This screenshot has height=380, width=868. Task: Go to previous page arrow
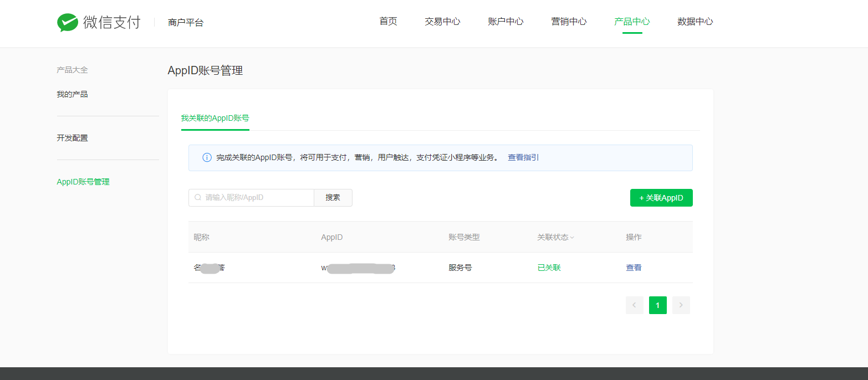pyautogui.click(x=635, y=305)
